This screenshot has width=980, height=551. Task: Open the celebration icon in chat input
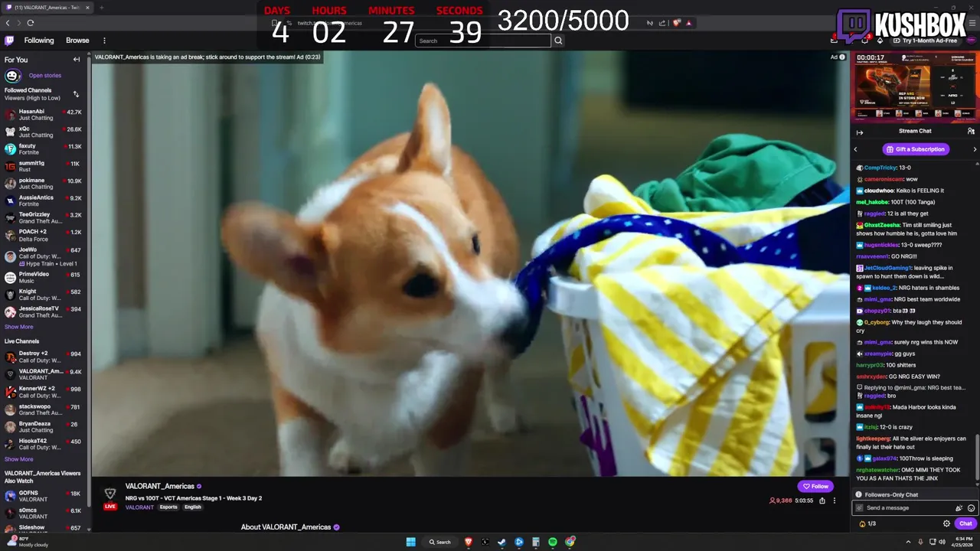[x=959, y=508]
